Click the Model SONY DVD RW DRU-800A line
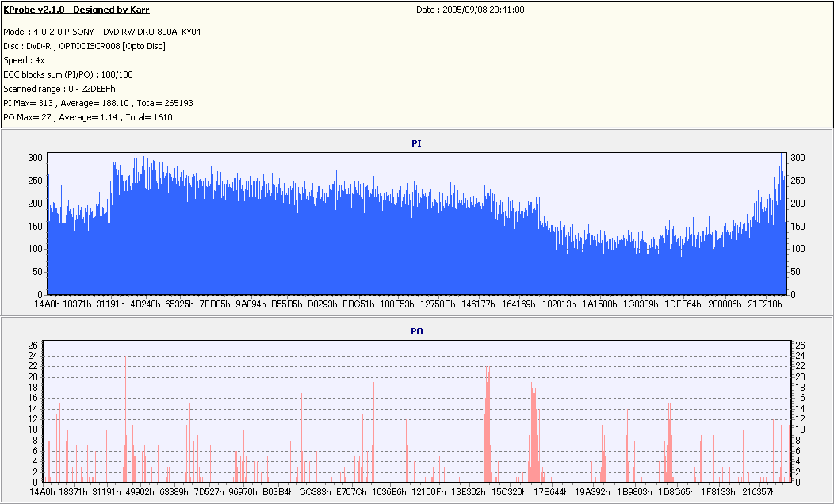 click(102, 32)
